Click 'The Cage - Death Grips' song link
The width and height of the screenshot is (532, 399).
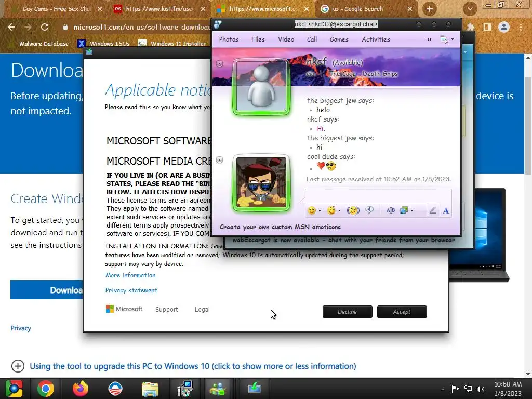click(x=363, y=74)
